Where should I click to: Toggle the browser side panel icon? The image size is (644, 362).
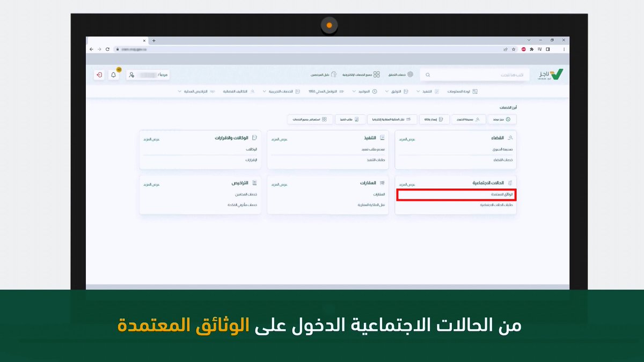548,49
